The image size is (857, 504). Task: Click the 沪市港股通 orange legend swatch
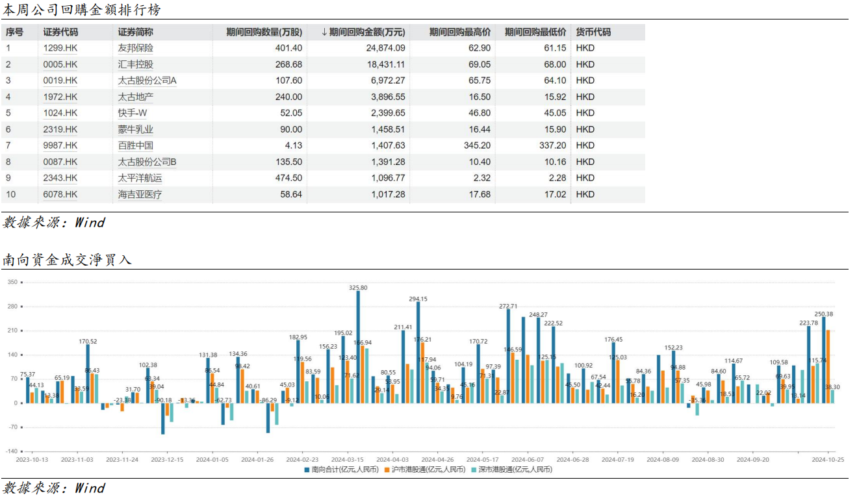click(386, 469)
